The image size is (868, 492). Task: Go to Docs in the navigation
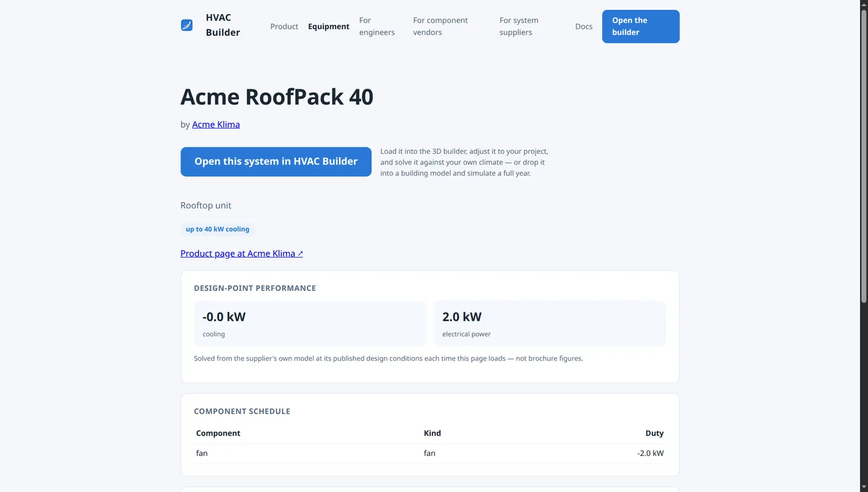pyautogui.click(x=583, y=27)
